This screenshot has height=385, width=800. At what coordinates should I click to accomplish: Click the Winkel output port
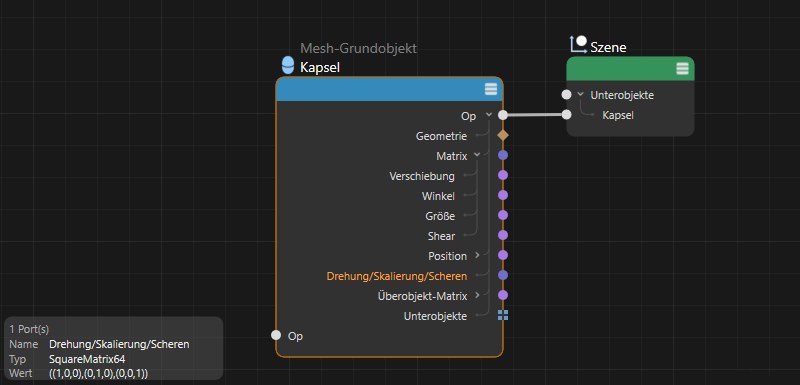point(503,195)
